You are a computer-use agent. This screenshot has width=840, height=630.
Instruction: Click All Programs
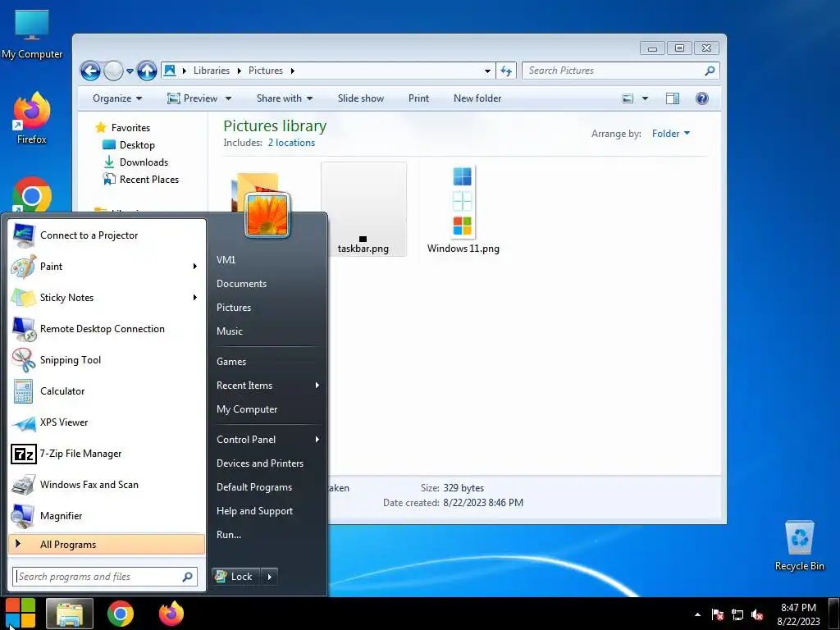107,545
